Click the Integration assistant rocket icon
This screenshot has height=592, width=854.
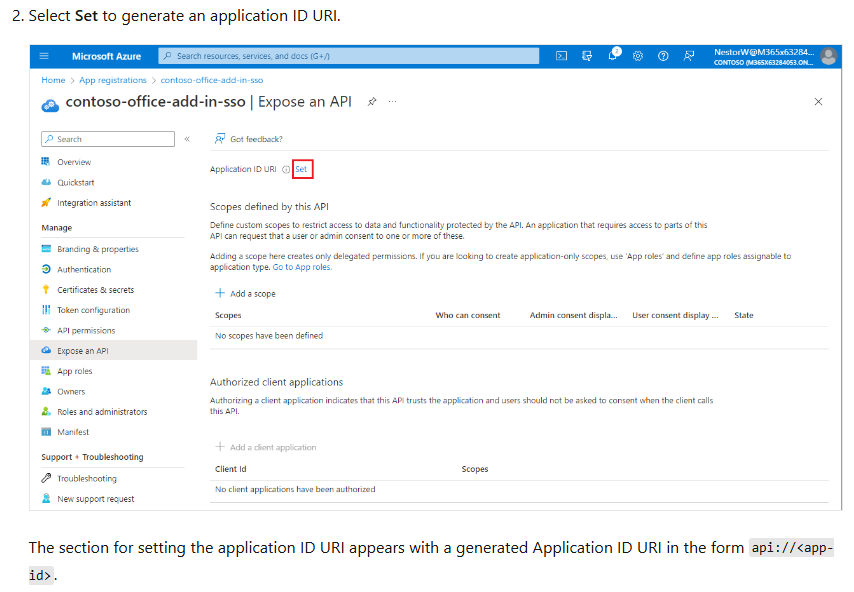46,203
